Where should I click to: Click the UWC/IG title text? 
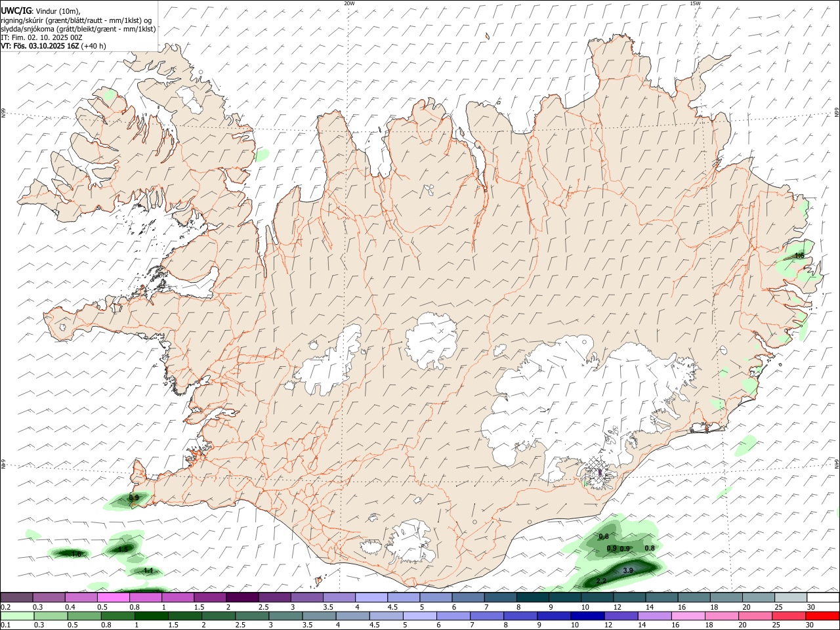(x=16, y=11)
